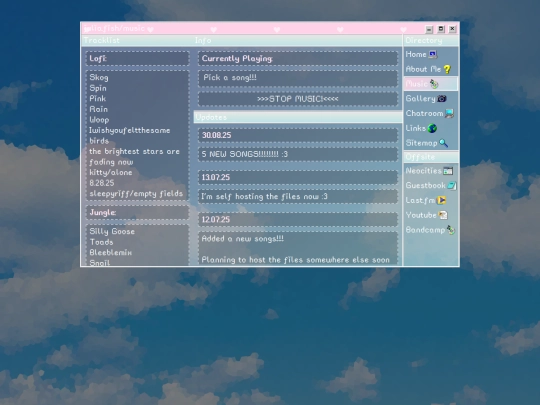Click the magnifying glass icon by Sitemap
Screen dimensions: 540x405
coord(444,143)
